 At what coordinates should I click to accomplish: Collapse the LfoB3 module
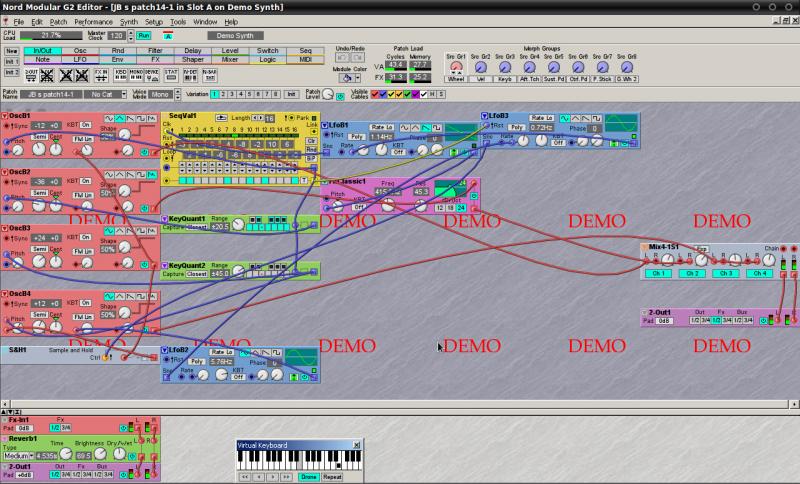[484, 116]
